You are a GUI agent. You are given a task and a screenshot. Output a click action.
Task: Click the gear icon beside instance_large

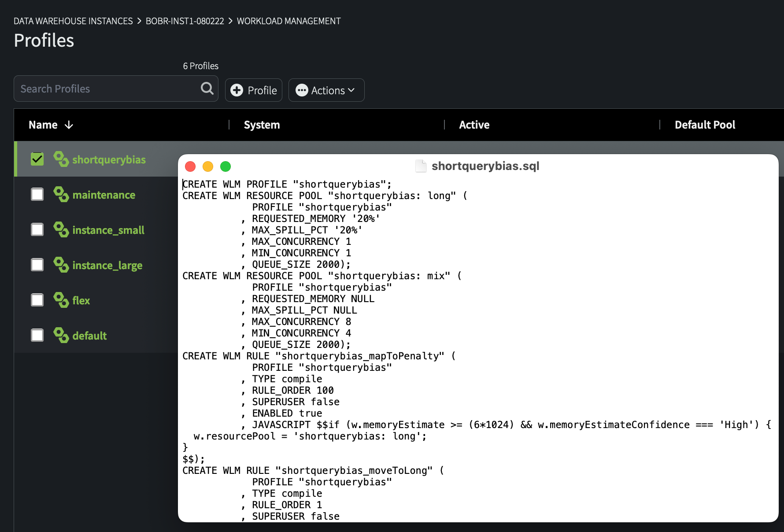click(61, 265)
